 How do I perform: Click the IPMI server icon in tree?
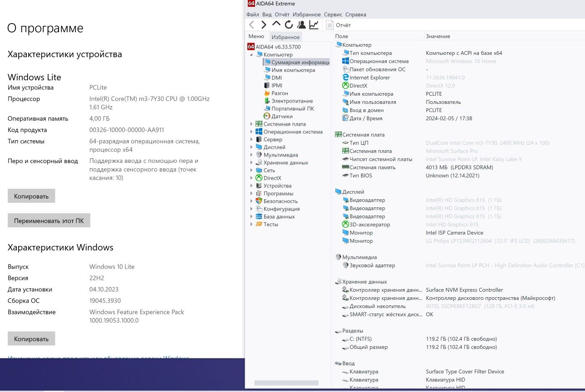point(267,85)
